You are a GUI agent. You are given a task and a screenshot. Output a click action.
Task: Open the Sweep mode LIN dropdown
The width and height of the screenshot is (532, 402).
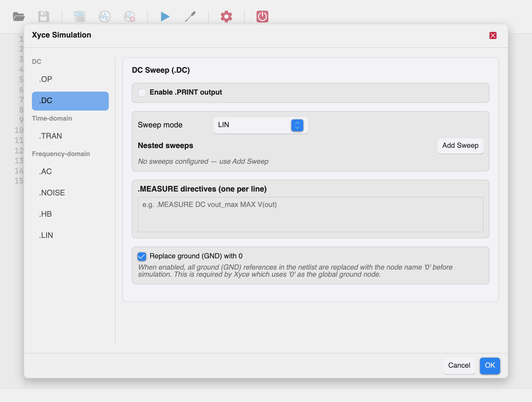260,125
